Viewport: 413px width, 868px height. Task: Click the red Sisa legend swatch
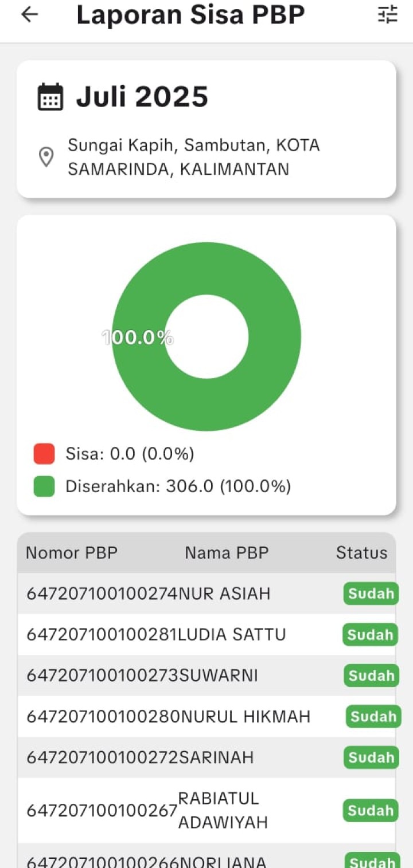44,454
